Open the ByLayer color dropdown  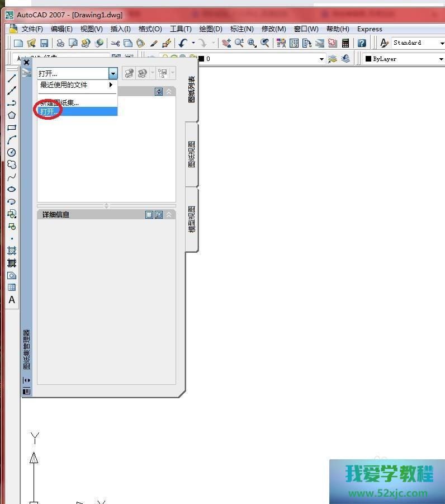coord(441,59)
